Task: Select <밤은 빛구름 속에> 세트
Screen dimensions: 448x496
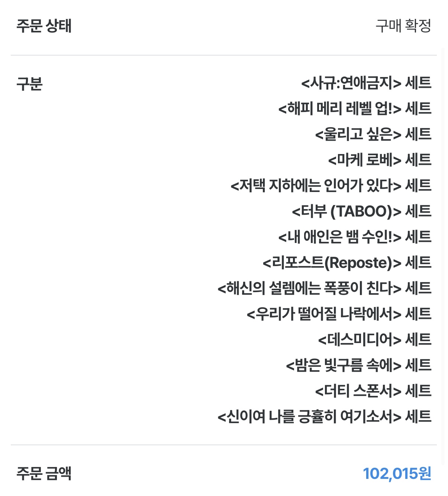Action: coord(358,365)
